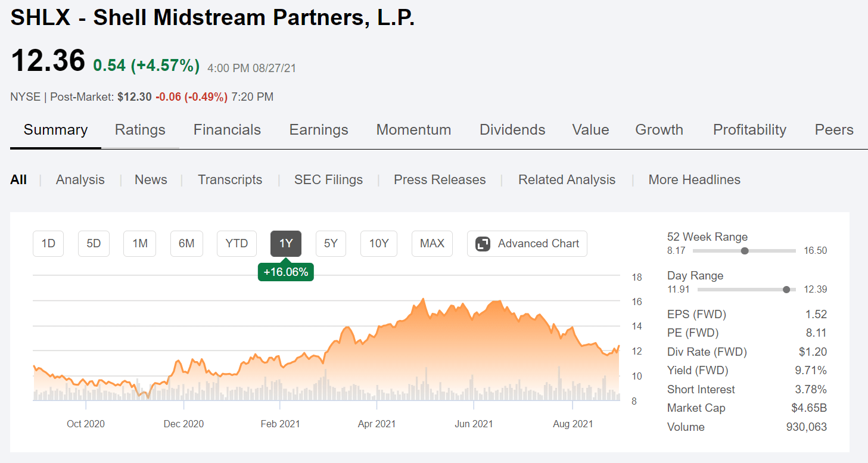Click the 52 Week Range slider marker
Screen dimensions: 868x463
[x=744, y=251]
